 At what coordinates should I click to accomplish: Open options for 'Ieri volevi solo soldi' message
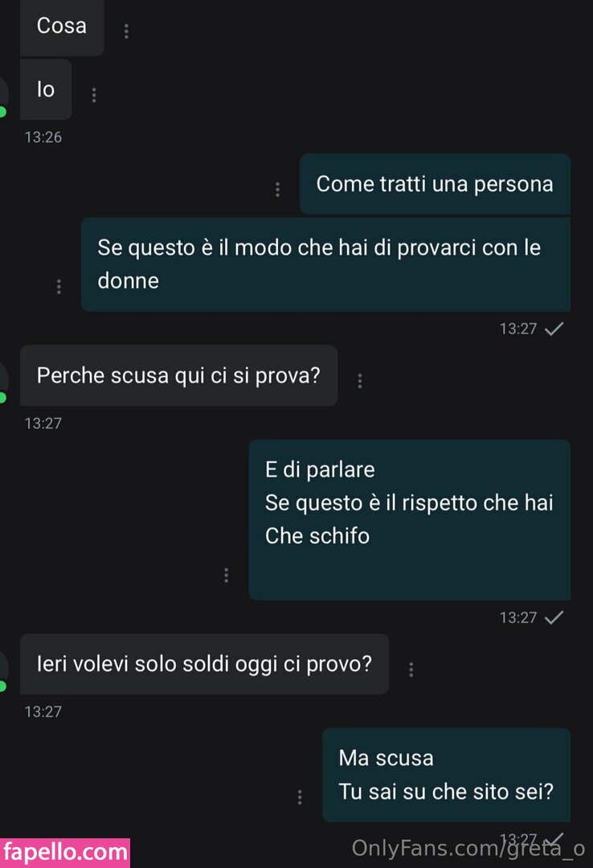click(x=411, y=669)
